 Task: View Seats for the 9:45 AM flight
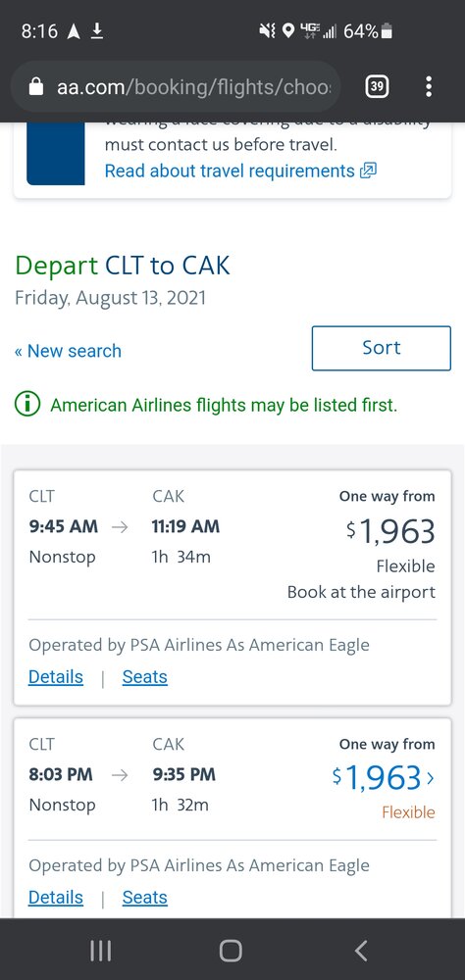click(144, 677)
